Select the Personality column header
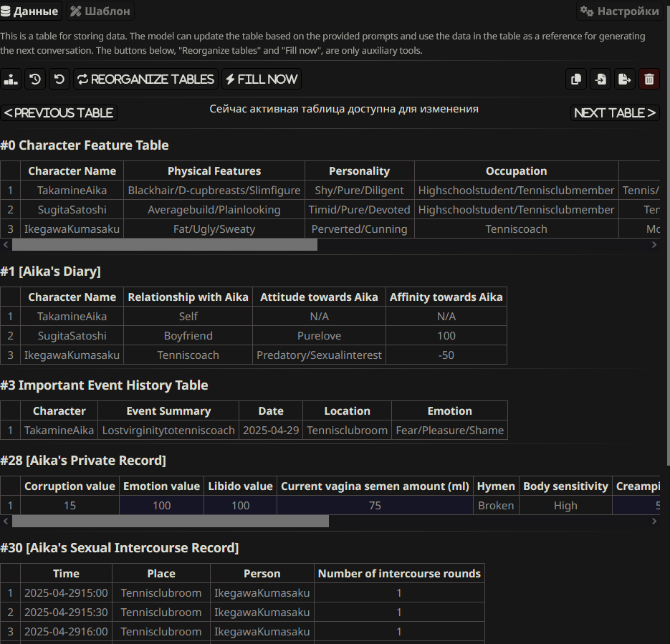670x644 pixels. [x=359, y=170]
